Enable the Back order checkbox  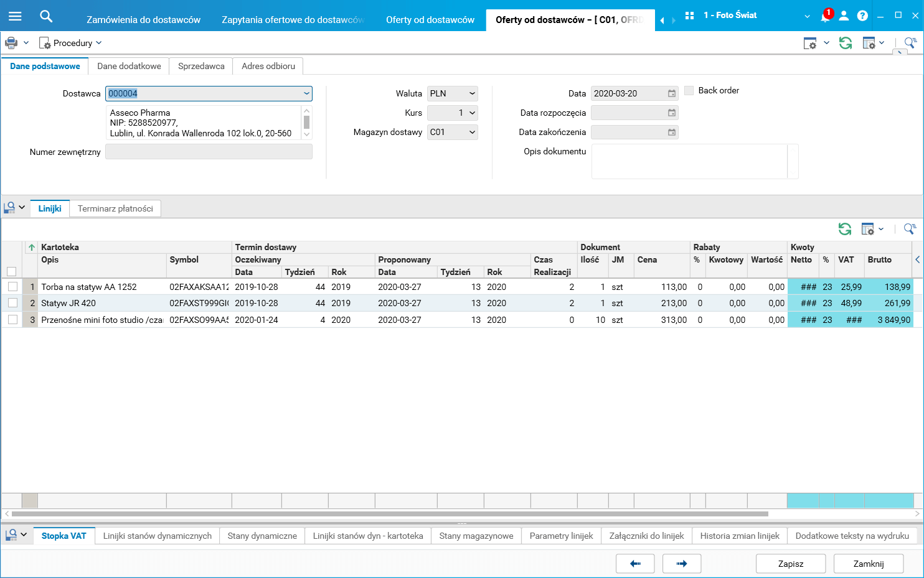coord(689,90)
